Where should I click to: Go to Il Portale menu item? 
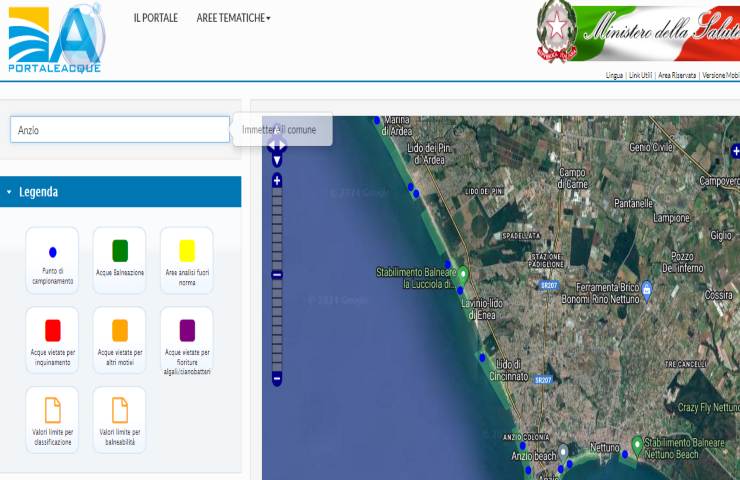coord(155,18)
